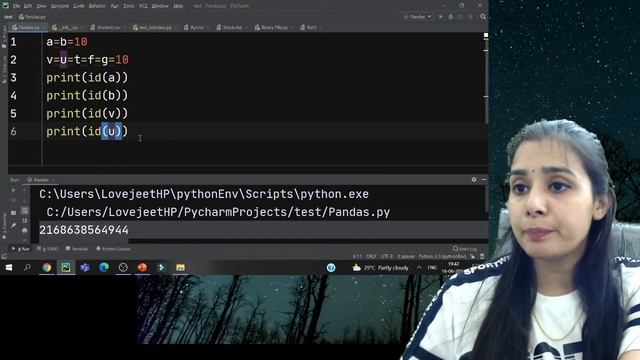The width and height of the screenshot is (640, 360).
Task: Open the Terminal tool window
Action: coord(77,249)
